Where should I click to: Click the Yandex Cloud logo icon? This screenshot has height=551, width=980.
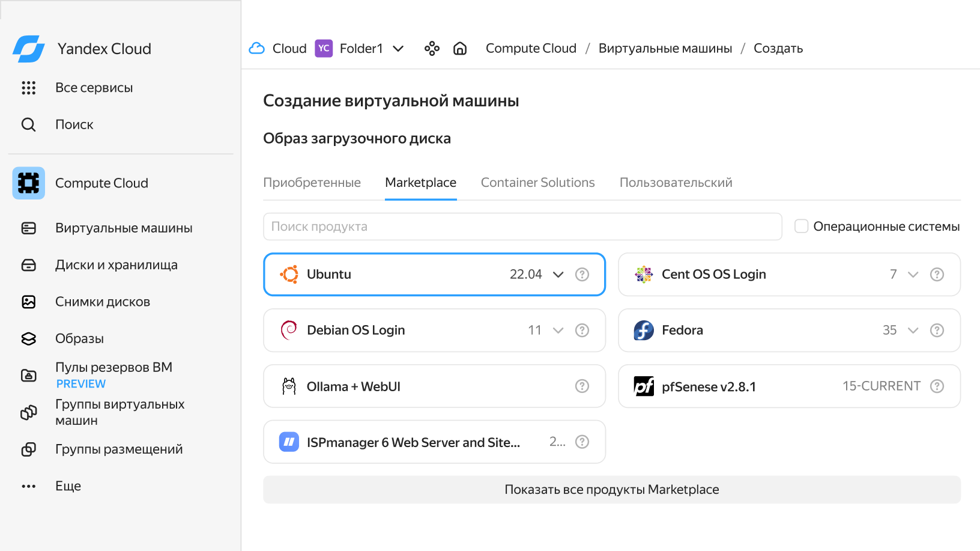click(28, 49)
